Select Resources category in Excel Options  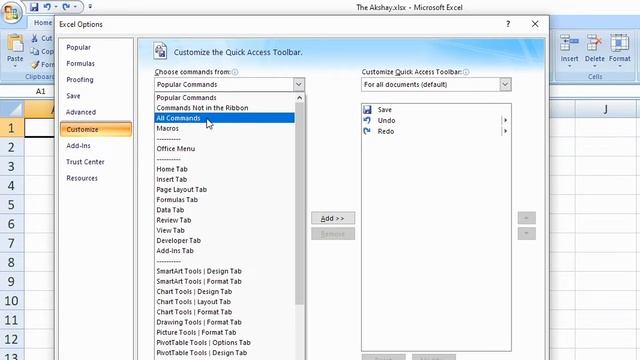pyautogui.click(x=82, y=178)
